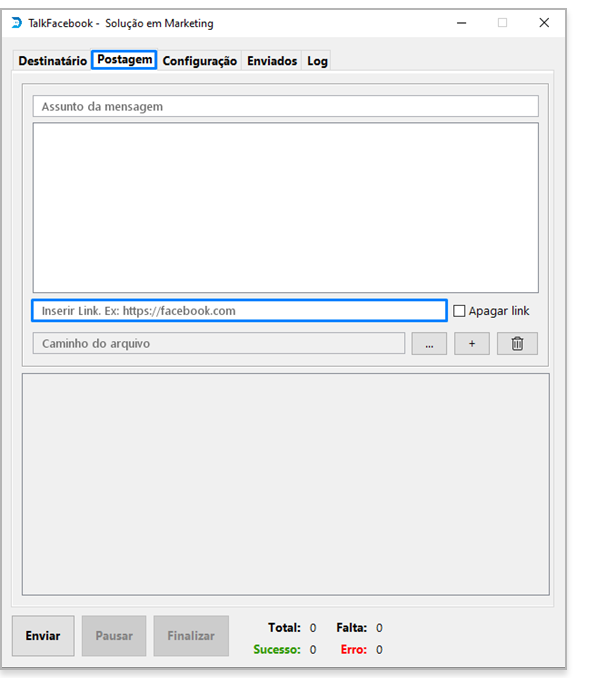Select the Enviados tab
Screen dimensions: 589x678
[x=272, y=61]
